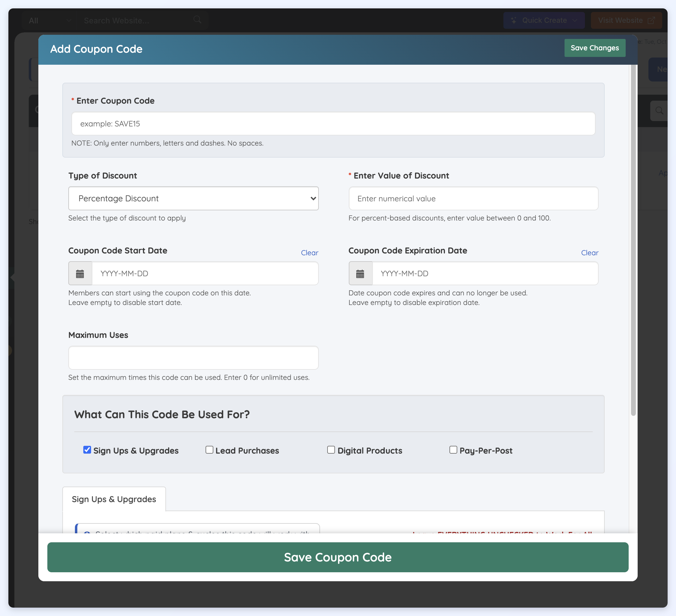The image size is (676, 616).
Task: Clear the Coupon Code Start Date
Action: coord(310,253)
